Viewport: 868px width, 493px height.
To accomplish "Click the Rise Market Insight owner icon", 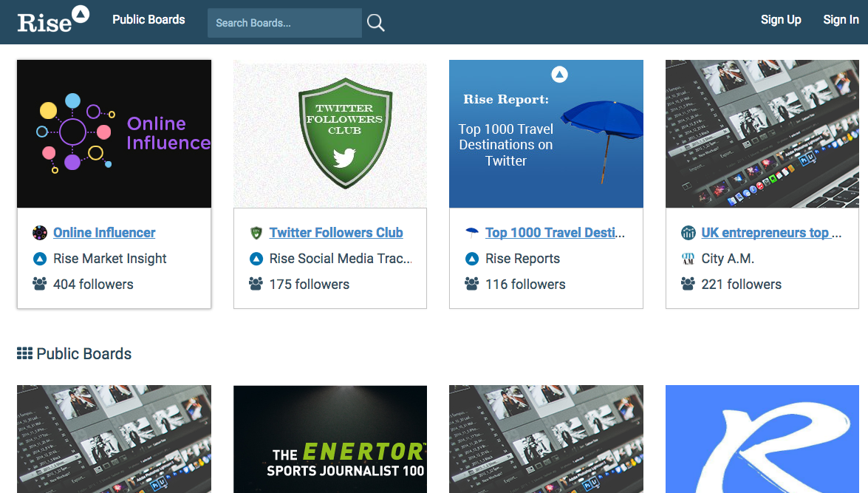I will tap(40, 259).
